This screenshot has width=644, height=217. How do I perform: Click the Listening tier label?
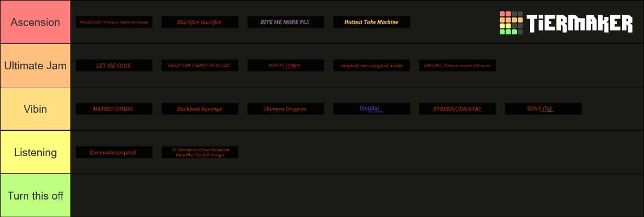pos(36,152)
